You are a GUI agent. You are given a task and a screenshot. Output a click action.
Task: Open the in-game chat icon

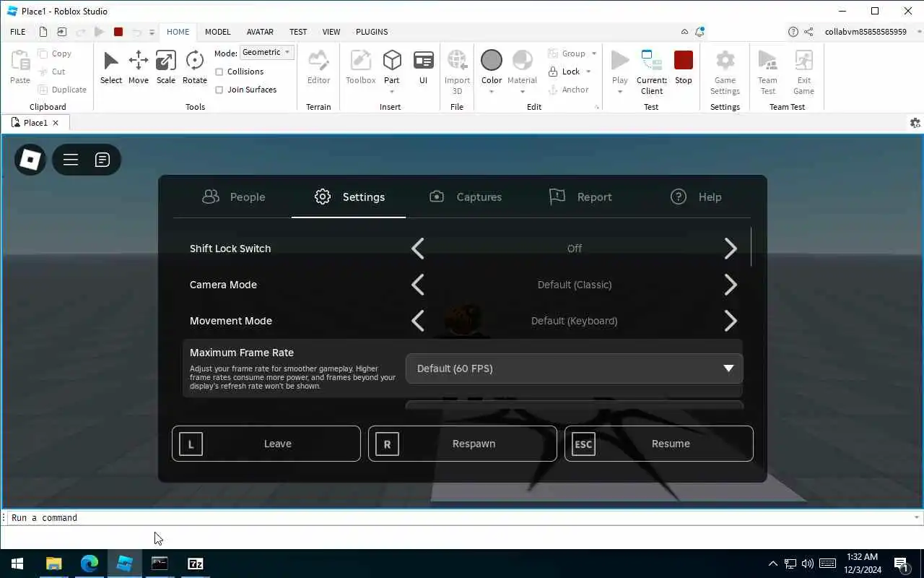pyautogui.click(x=103, y=160)
